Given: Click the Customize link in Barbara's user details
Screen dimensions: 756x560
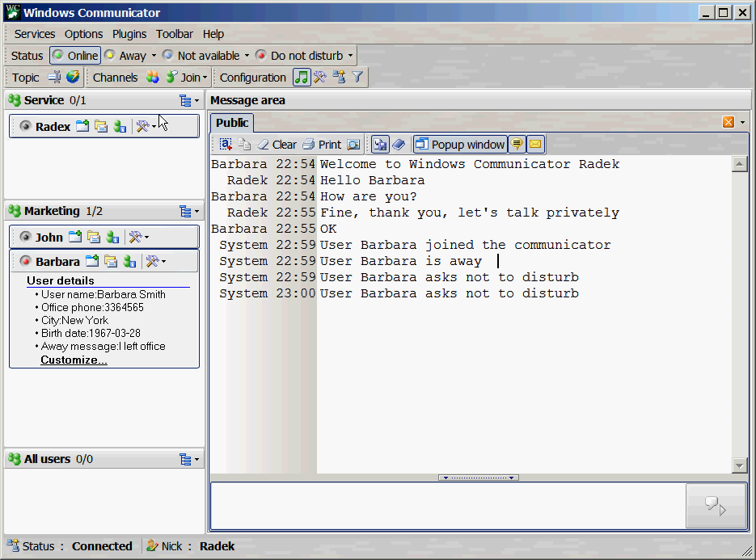Looking at the screenshot, I should click(x=73, y=360).
